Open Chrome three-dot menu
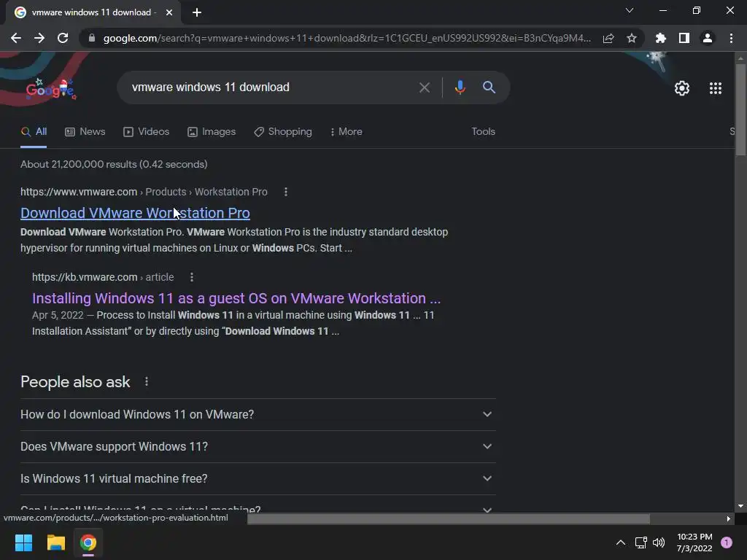Screen dimensions: 747x560 (731, 38)
